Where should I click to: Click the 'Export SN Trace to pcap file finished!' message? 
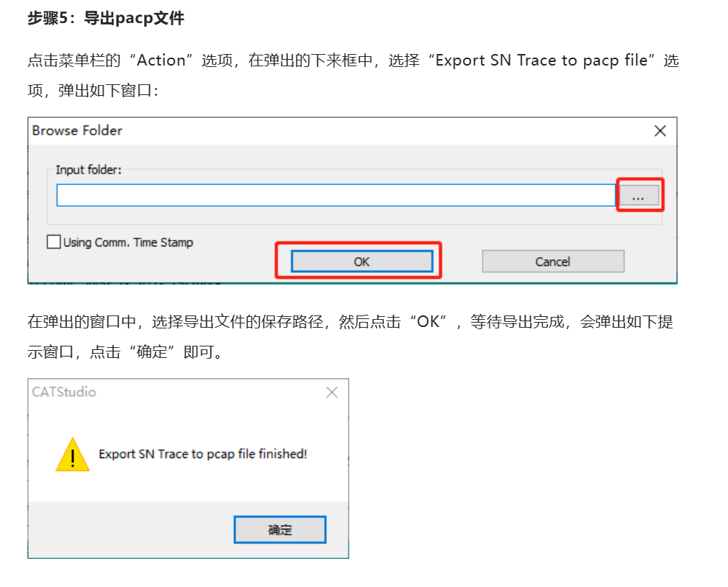click(203, 454)
